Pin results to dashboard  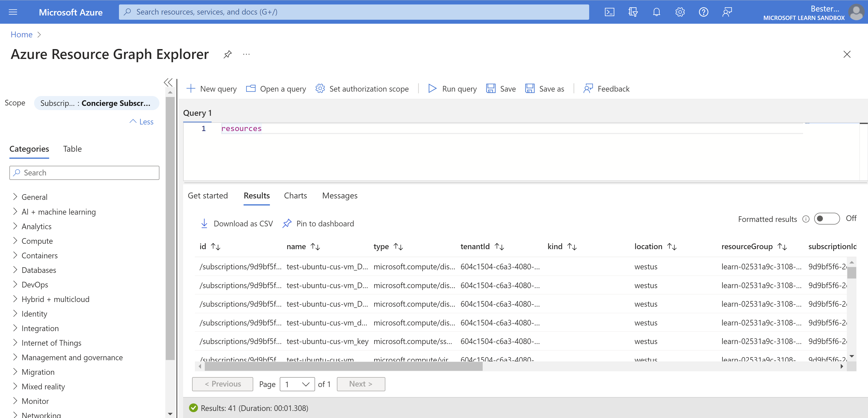click(x=318, y=224)
